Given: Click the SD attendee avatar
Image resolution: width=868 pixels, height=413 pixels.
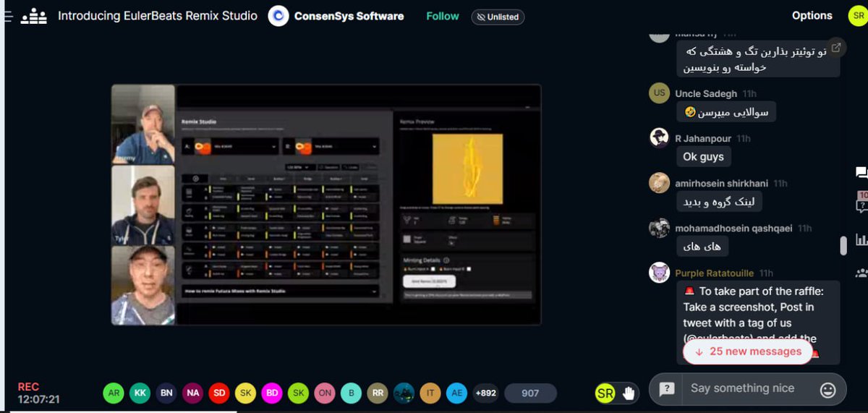Looking at the screenshot, I should 218,393.
